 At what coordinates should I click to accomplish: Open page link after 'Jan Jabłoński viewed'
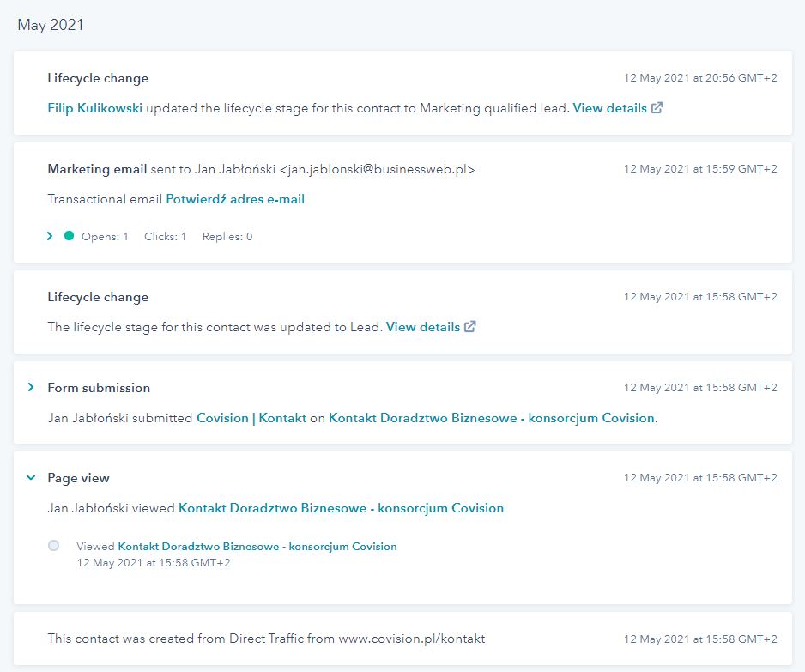(341, 508)
